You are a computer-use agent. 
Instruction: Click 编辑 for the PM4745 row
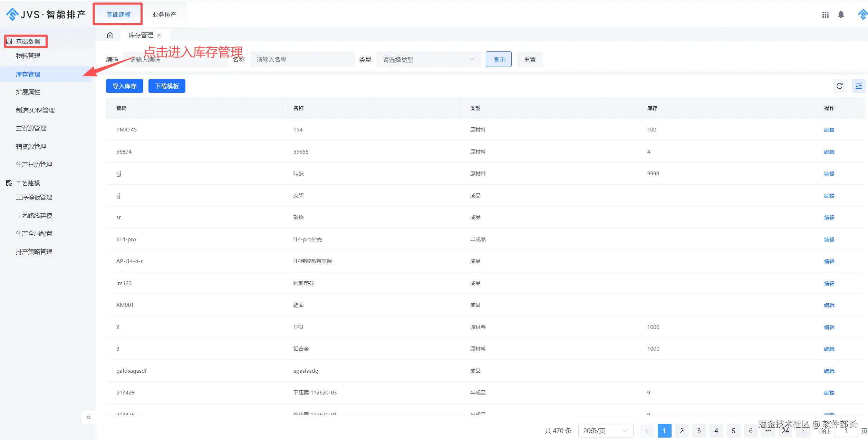tap(829, 130)
